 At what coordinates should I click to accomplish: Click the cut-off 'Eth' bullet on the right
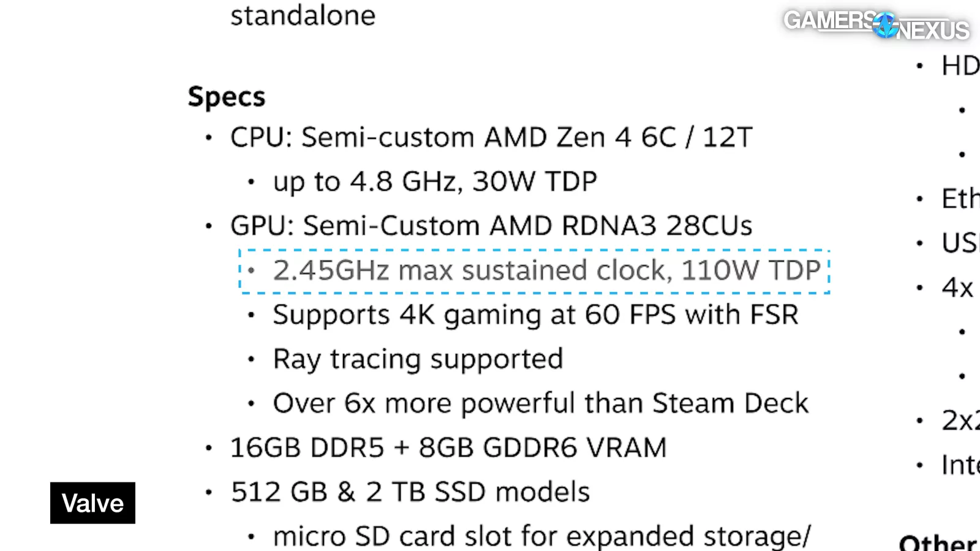pyautogui.click(x=960, y=199)
